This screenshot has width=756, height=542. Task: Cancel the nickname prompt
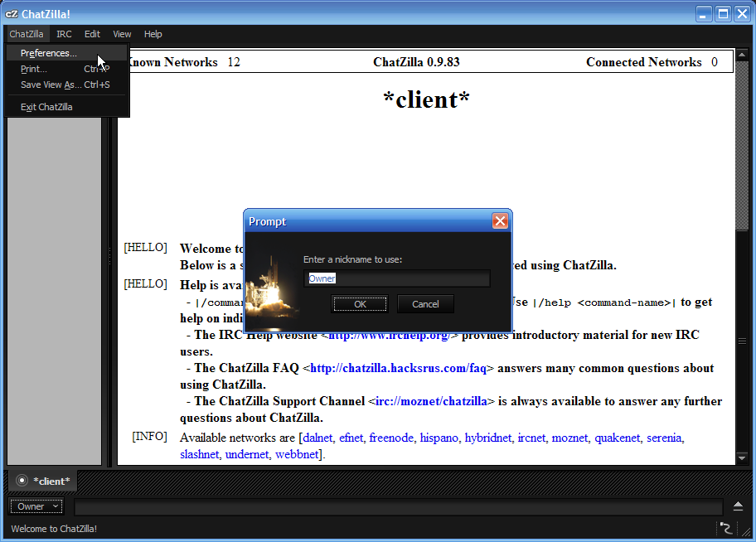[425, 304]
